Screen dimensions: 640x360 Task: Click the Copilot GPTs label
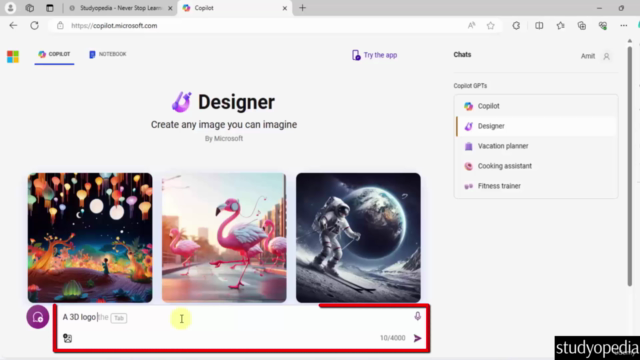[x=470, y=86]
